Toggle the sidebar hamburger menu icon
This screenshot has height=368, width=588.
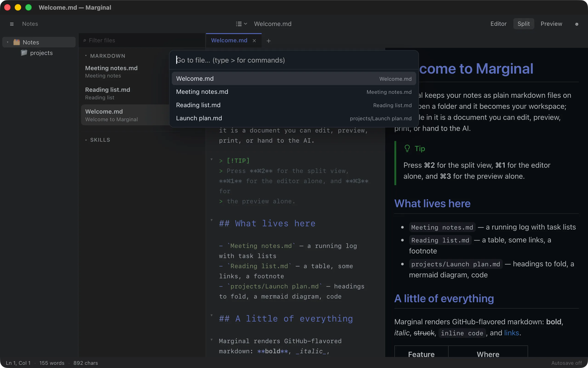click(12, 24)
